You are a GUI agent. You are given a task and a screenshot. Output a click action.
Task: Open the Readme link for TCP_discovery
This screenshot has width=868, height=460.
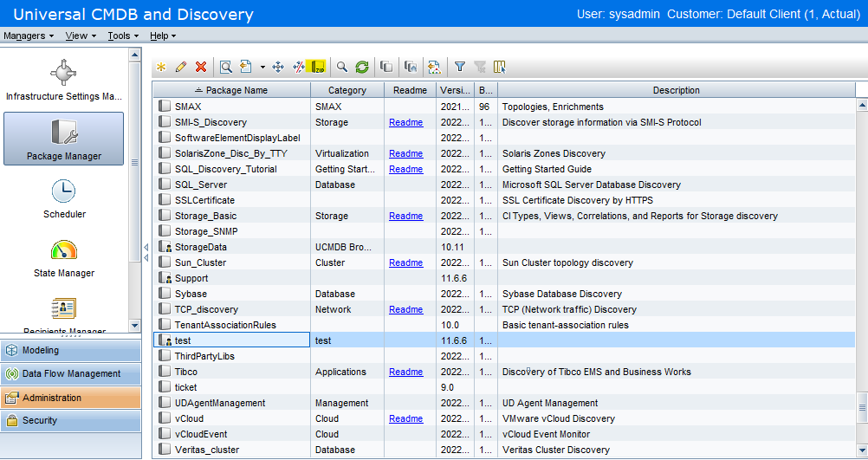click(405, 309)
